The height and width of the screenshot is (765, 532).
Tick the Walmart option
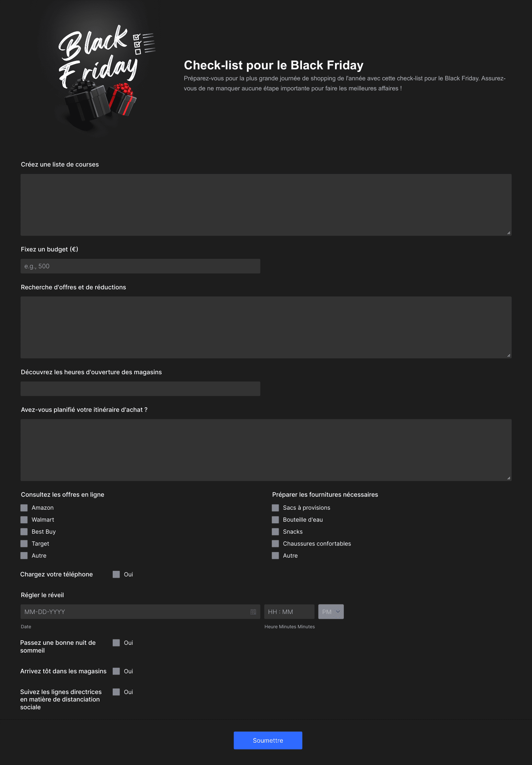point(24,519)
